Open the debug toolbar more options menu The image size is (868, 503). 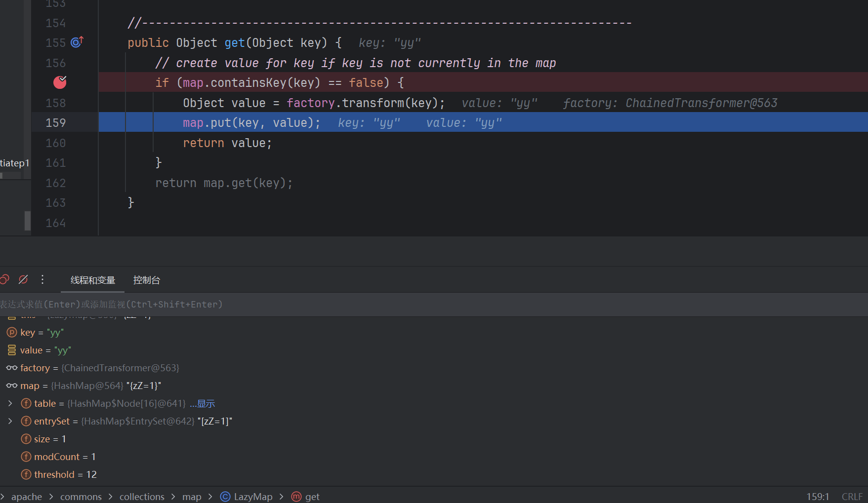(x=42, y=280)
